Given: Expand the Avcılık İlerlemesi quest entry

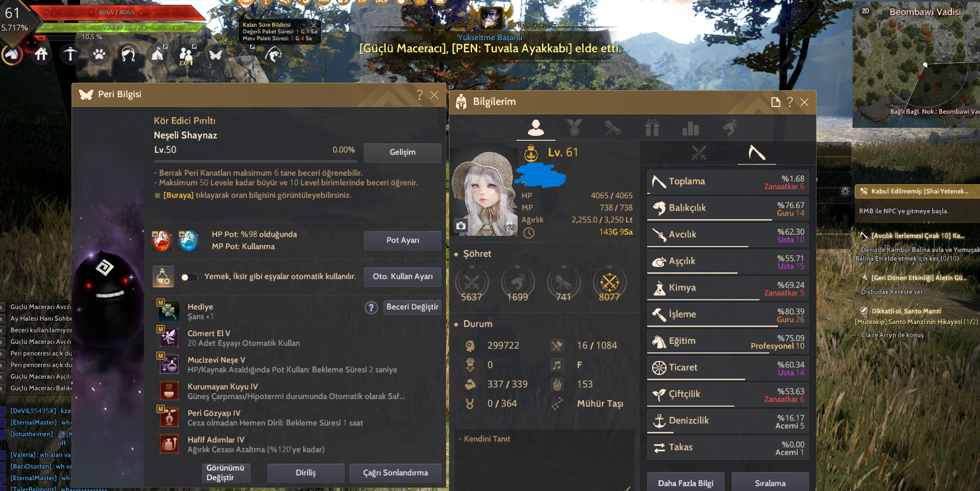Looking at the screenshot, I should point(917,235).
